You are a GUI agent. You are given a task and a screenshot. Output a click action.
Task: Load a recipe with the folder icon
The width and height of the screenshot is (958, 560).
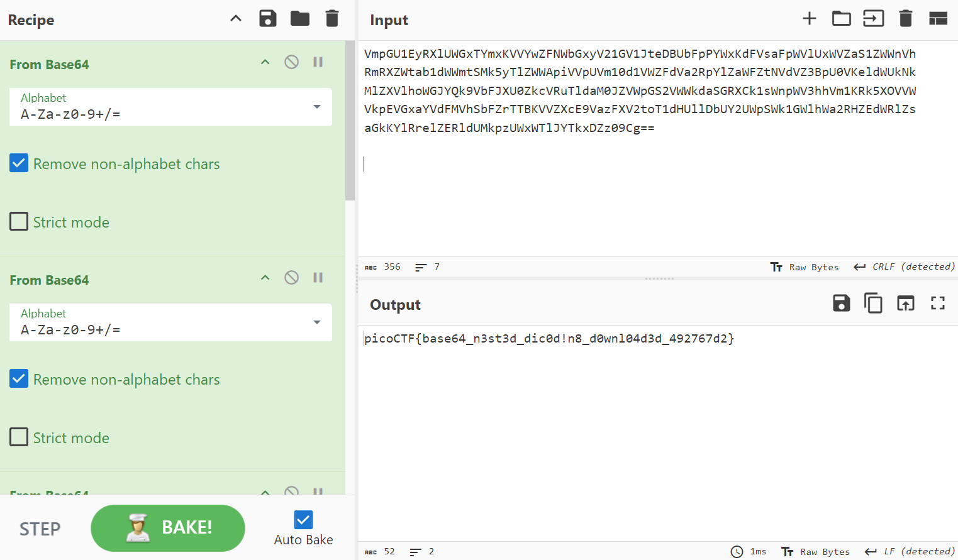(x=300, y=19)
